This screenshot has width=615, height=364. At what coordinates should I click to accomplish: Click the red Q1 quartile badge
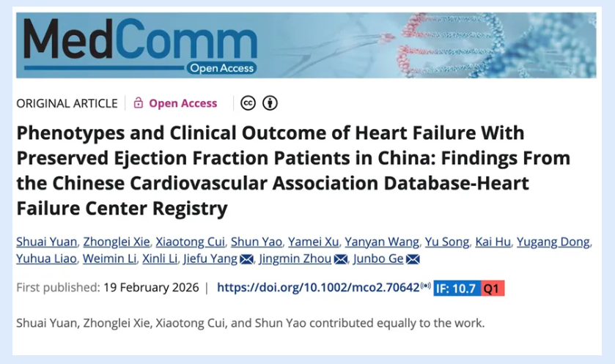[x=493, y=288]
